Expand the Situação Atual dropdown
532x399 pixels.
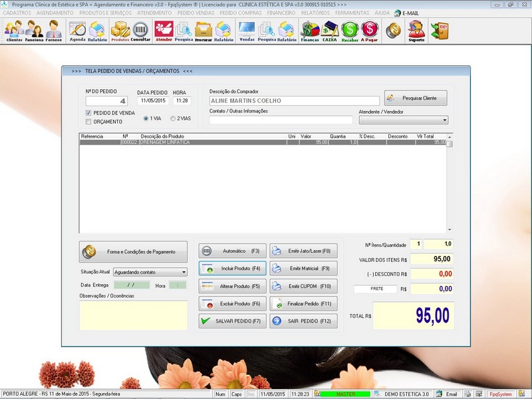184,272
